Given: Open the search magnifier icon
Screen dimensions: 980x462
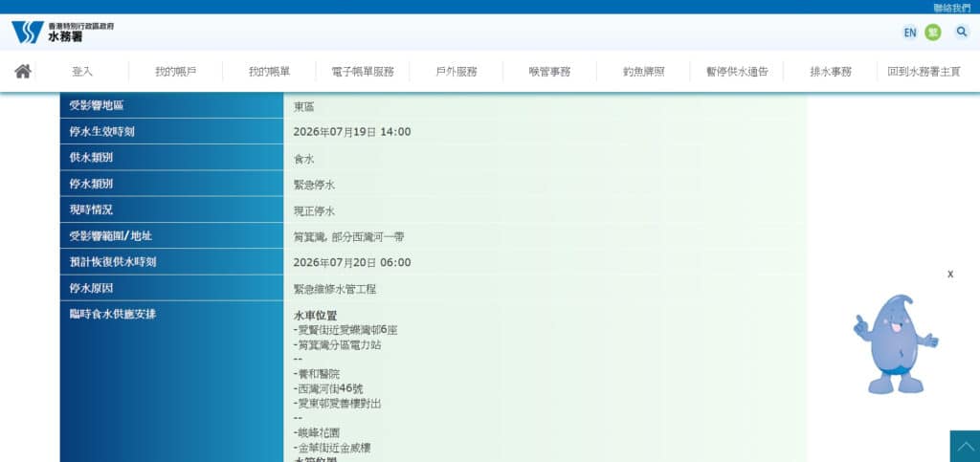Looking at the screenshot, I should pos(961,32).
